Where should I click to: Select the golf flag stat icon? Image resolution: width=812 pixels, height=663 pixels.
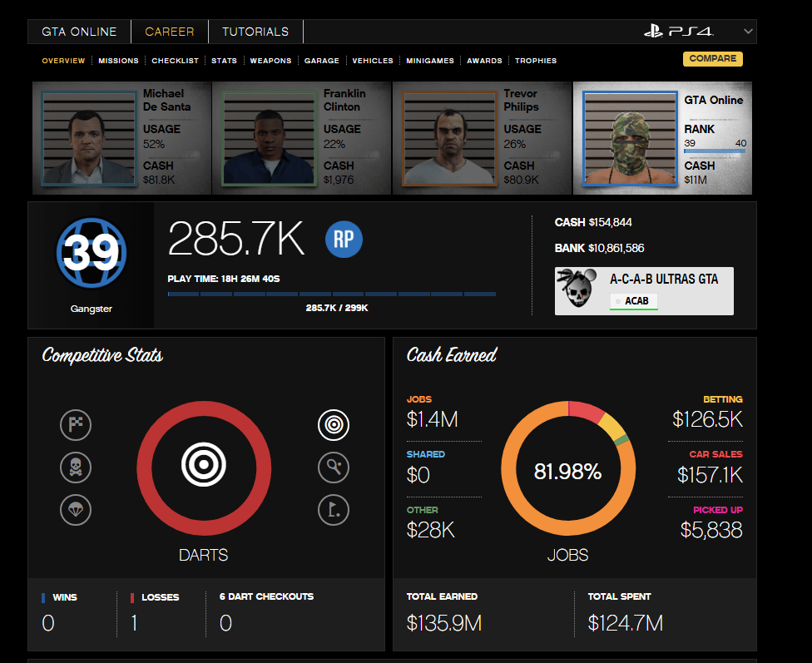pyautogui.click(x=334, y=510)
